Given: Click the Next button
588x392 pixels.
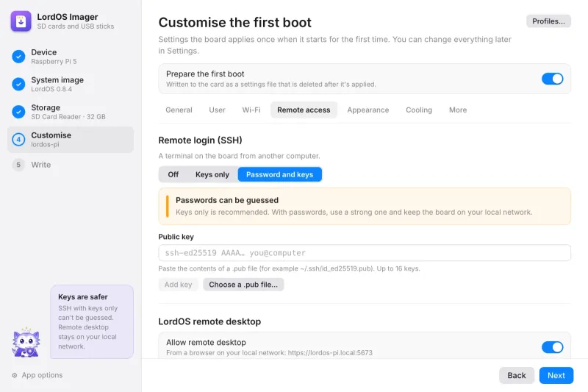Looking at the screenshot, I should click(556, 376).
